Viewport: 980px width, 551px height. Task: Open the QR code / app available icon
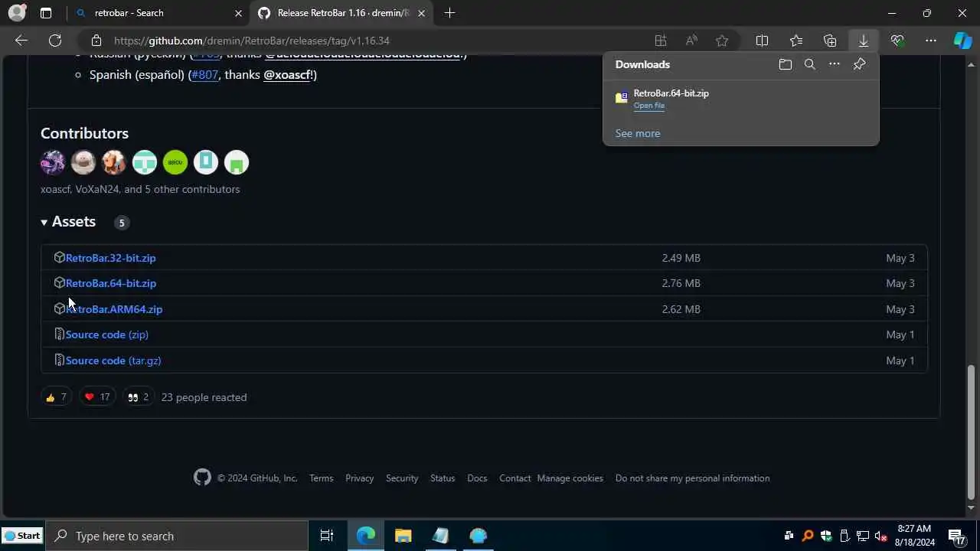pos(660,41)
